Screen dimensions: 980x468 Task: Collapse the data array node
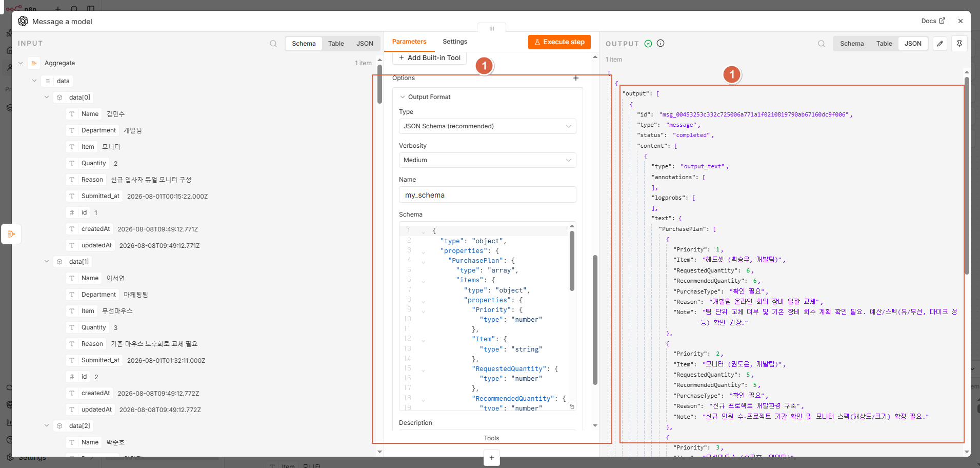[x=34, y=81]
